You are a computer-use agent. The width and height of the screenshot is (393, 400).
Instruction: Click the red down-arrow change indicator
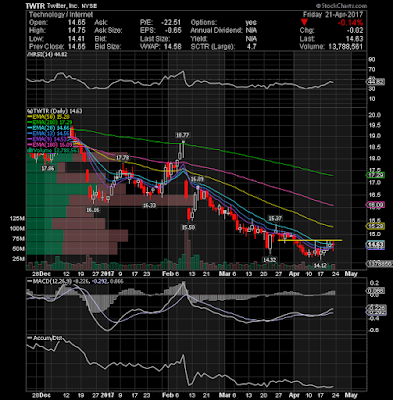tap(304, 23)
